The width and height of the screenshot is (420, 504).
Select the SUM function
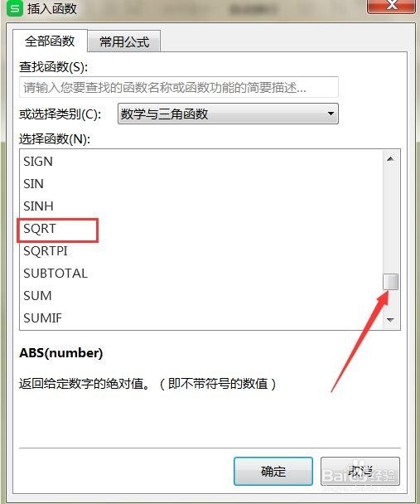(201, 296)
